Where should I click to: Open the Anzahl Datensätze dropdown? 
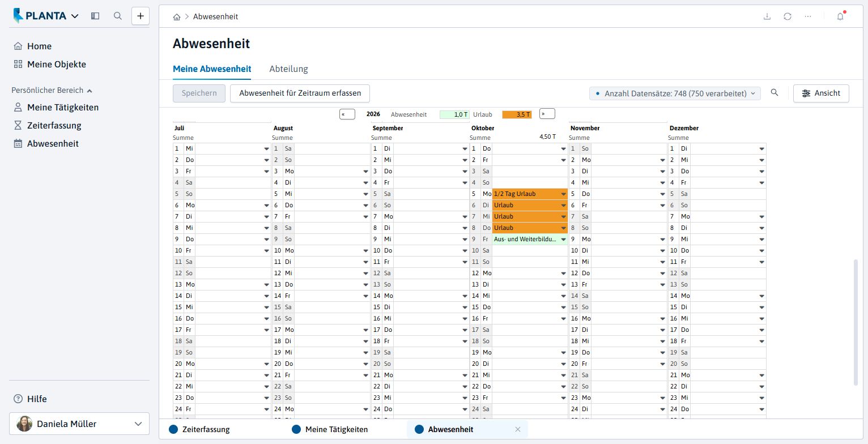[675, 93]
